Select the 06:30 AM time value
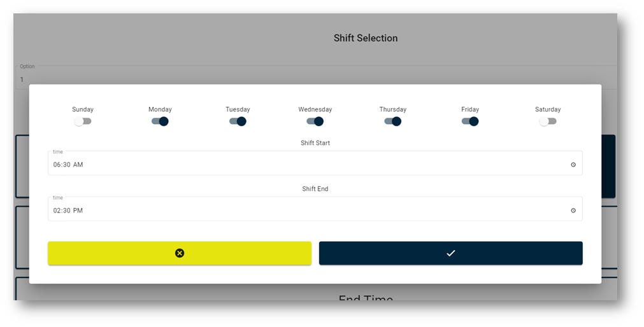This screenshot has width=644, height=327. click(68, 165)
